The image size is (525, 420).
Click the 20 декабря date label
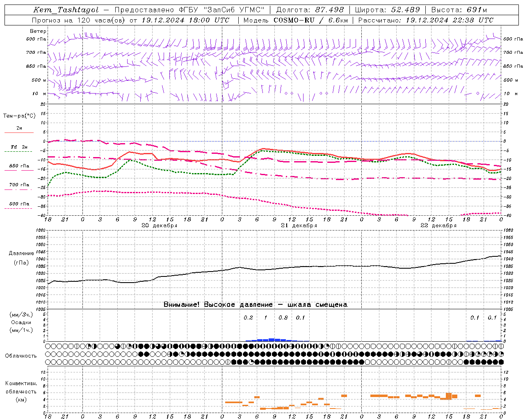click(159, 226)
